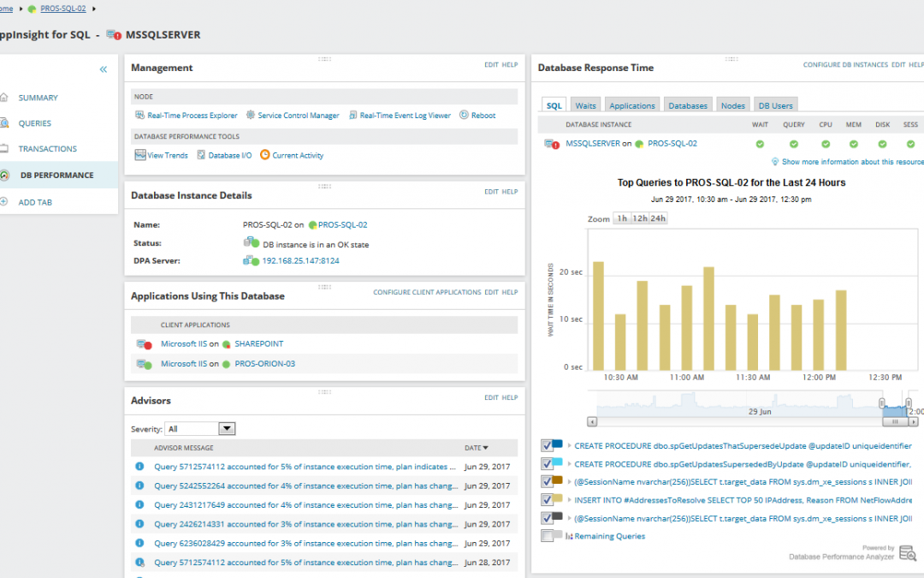
Task: Click the DB Performance gauge icon in sidebar
Action: (5, 176)
